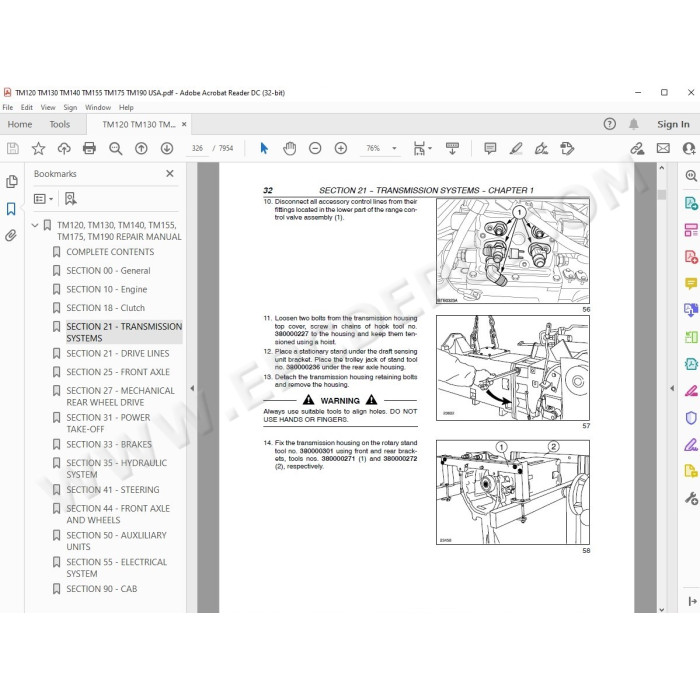Switch to the Home tab
The height and width of the screenshot is (700, 700).
(x=20, y=125)
